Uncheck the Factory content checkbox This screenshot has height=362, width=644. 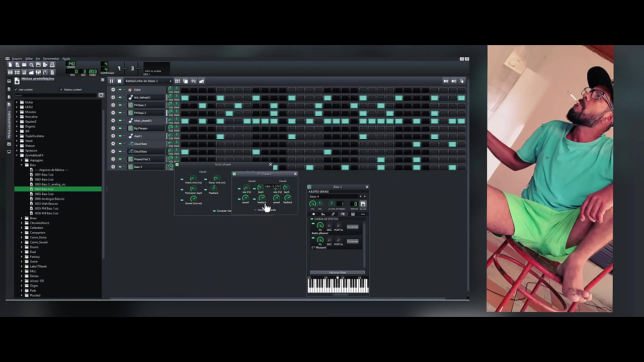coord(61,89)
